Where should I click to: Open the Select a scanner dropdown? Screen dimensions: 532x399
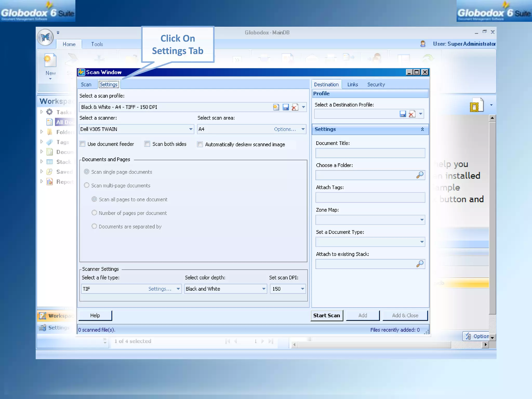tap(191, 129)
